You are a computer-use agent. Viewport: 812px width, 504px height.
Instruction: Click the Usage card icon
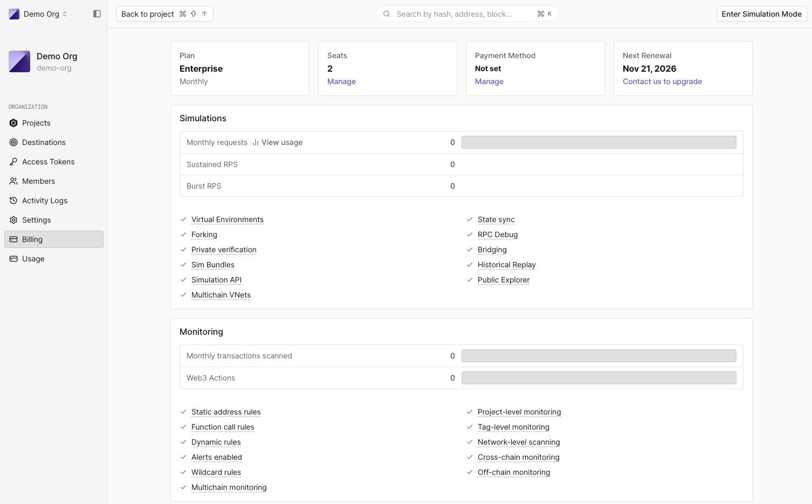(x=13, y=259)
